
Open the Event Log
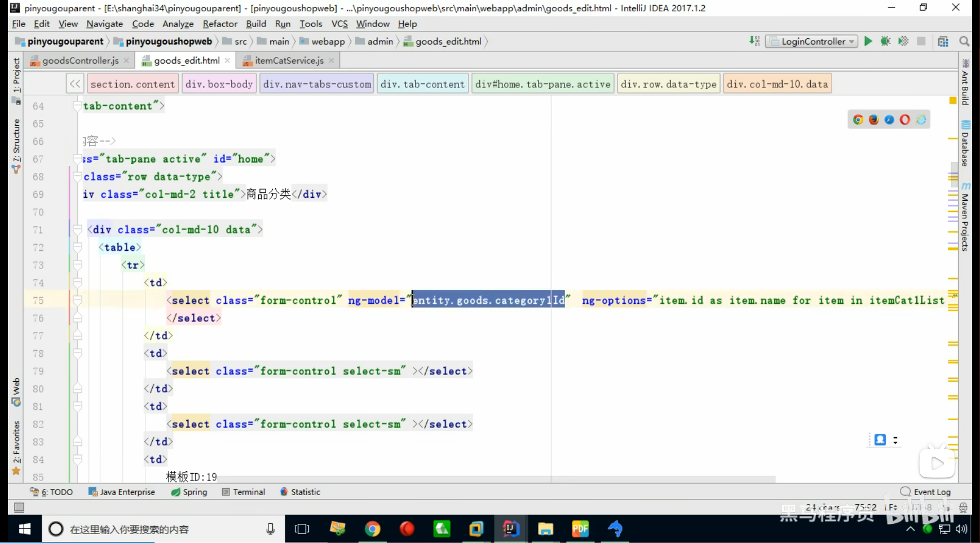925,492
